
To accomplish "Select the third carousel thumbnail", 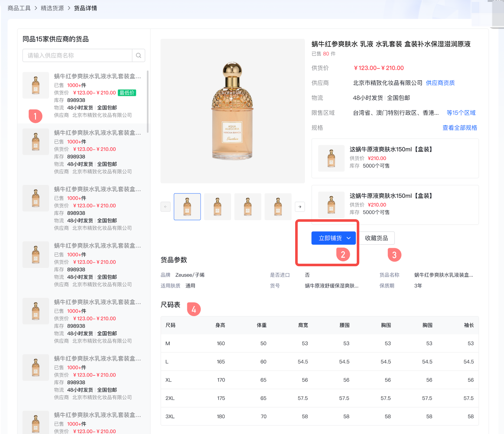I will [248, 207].
